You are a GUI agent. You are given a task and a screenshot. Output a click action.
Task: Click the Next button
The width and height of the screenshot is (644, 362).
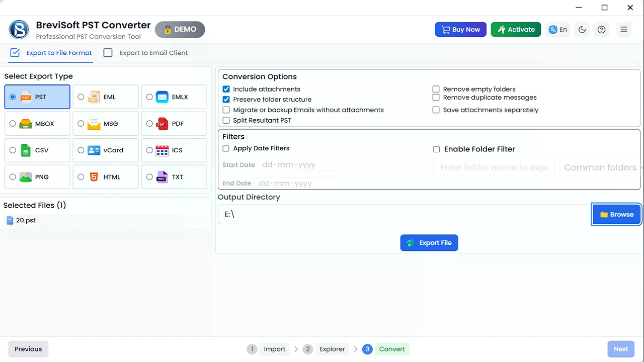click(620, 349)
